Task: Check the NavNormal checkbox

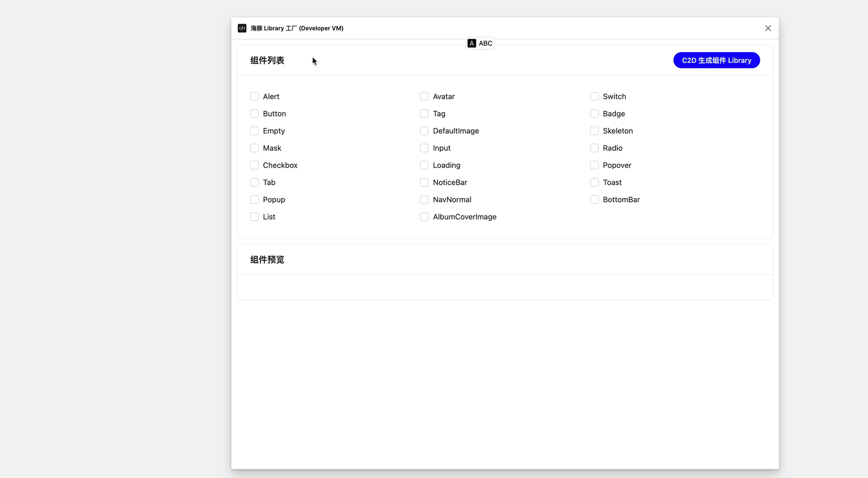Action: [424, 200]
